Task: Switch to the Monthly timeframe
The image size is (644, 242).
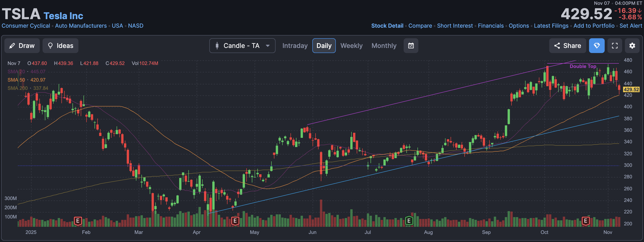Action: [x=384, y=46]
